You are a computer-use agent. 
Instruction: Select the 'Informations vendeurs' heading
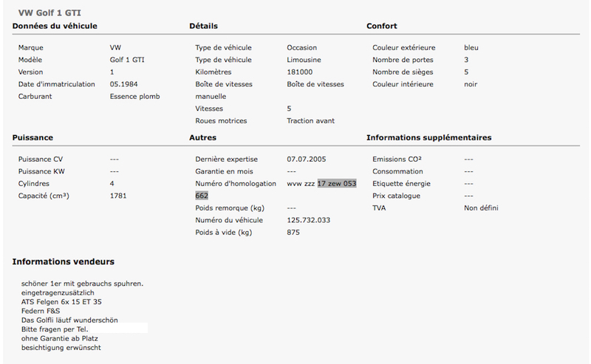click(63, 262)
